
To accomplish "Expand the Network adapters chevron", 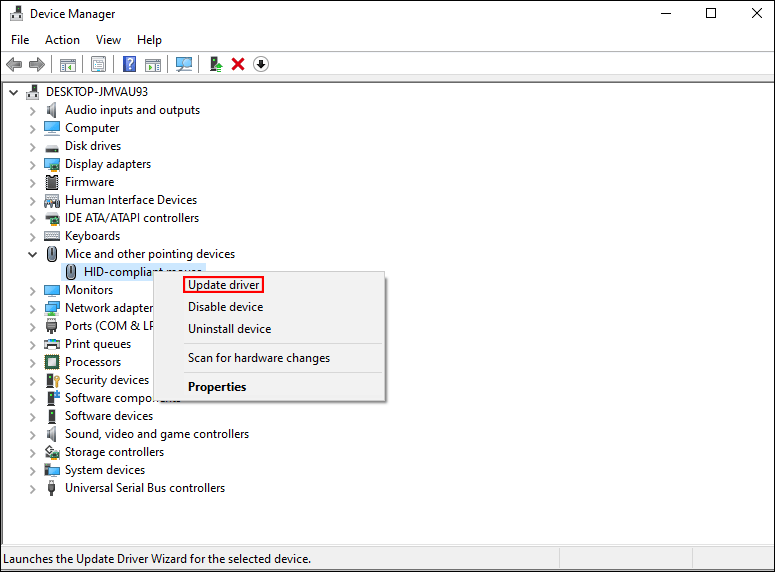I will (x=33, y=308).
